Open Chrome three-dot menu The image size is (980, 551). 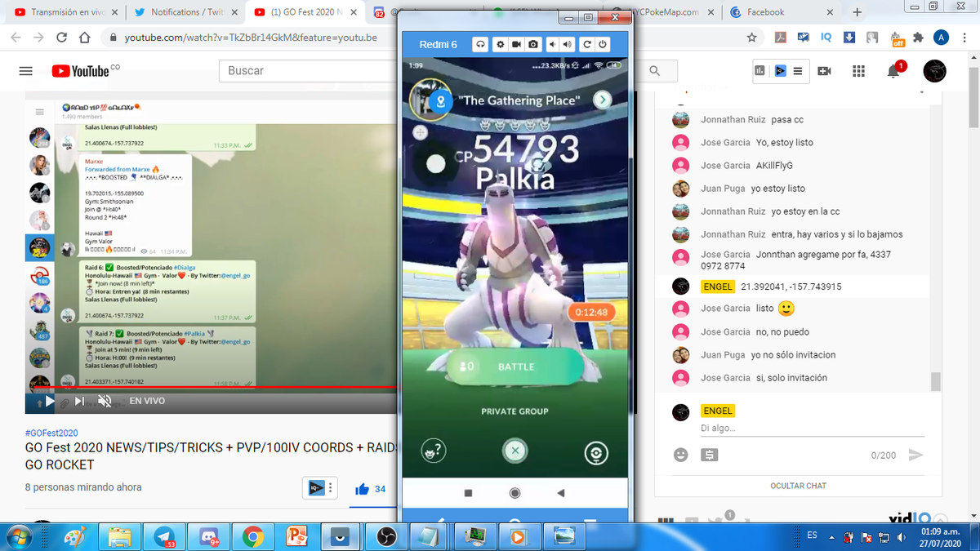tap(964, 38)
